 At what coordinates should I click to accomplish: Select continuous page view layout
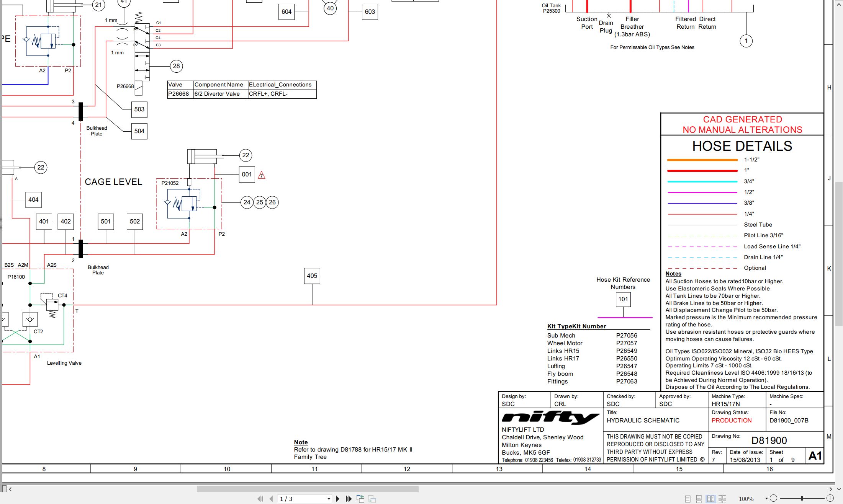699,499
